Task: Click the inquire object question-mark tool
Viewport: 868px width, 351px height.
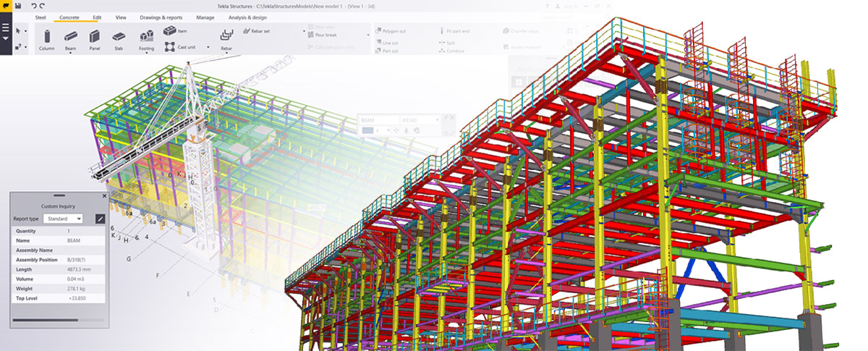Action: click(18, 47)
